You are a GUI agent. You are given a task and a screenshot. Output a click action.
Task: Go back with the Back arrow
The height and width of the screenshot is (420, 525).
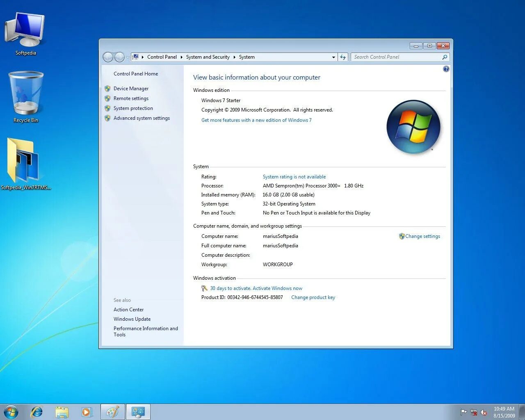coord(108,57)
